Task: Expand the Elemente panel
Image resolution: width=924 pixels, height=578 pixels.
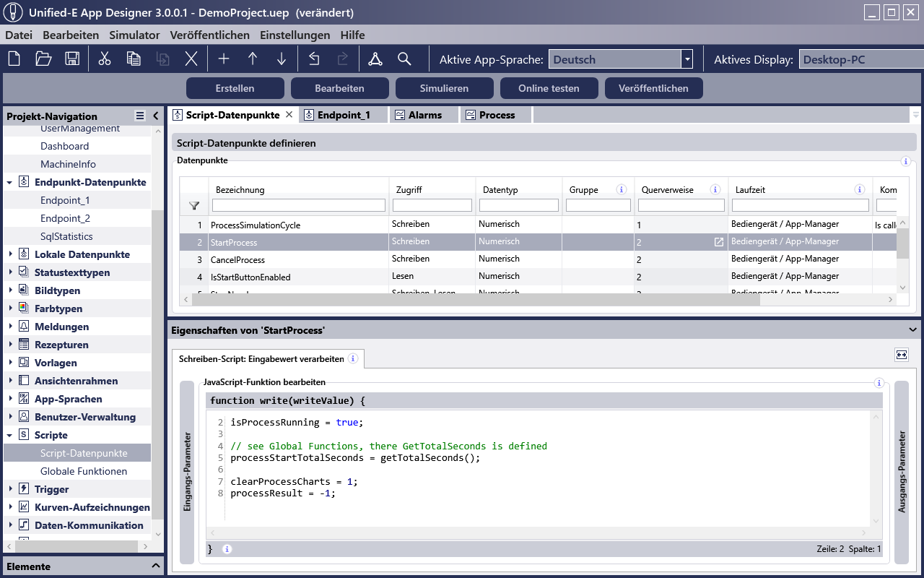Action: 155,566
